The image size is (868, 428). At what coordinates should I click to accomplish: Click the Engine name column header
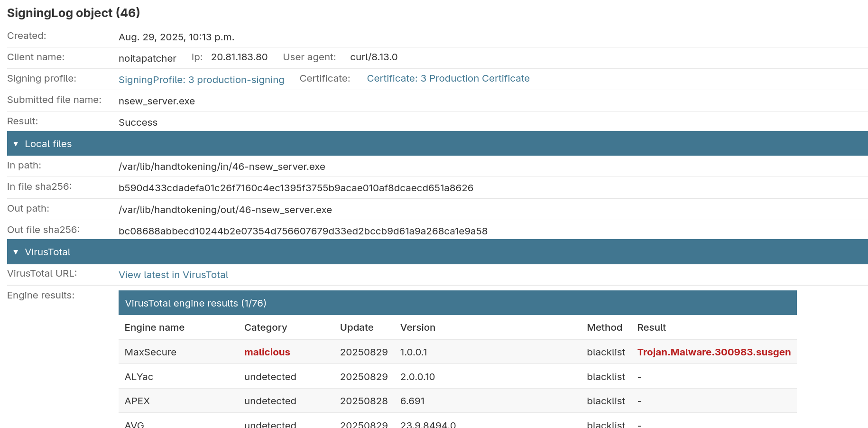coord(154,327)
